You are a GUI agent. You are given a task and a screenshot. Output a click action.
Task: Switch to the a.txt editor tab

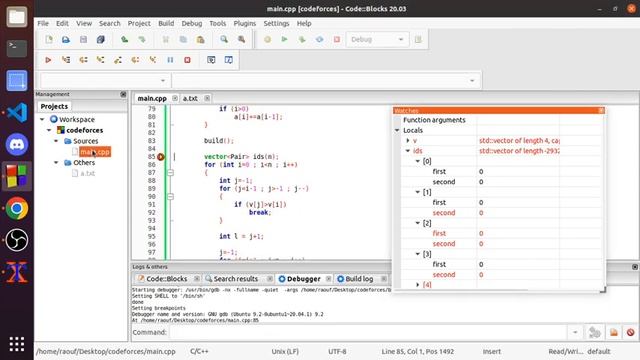[x=190, y=98]
